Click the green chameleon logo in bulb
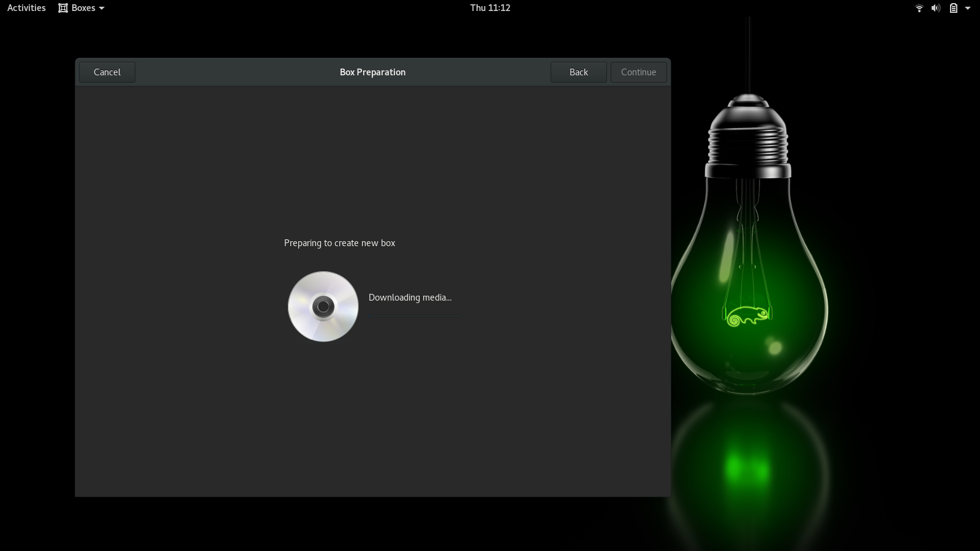 coord(747,316)
